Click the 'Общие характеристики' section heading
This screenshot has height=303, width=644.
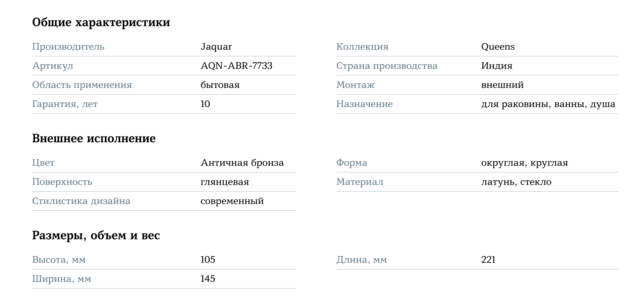click(x=101, y=22)
